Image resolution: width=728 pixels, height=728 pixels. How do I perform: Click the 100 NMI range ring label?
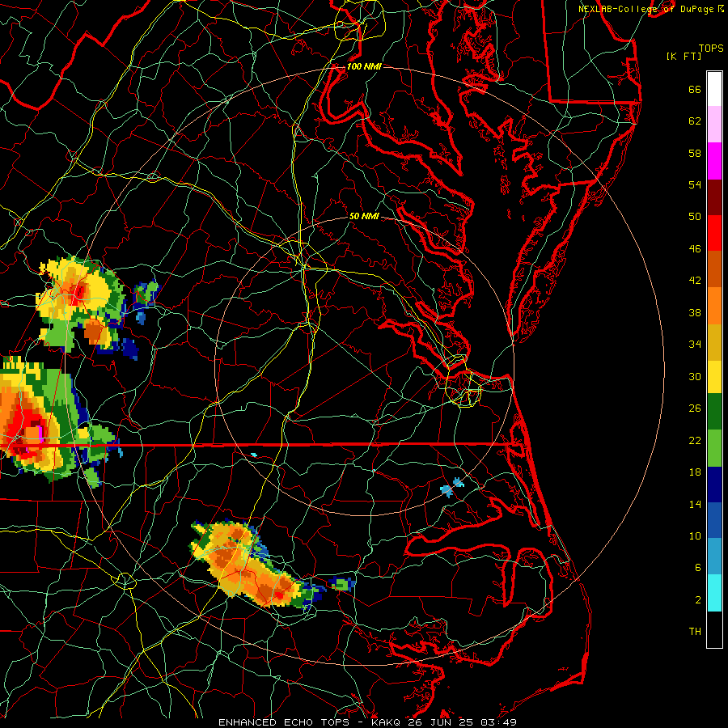[x=364, y=66]
